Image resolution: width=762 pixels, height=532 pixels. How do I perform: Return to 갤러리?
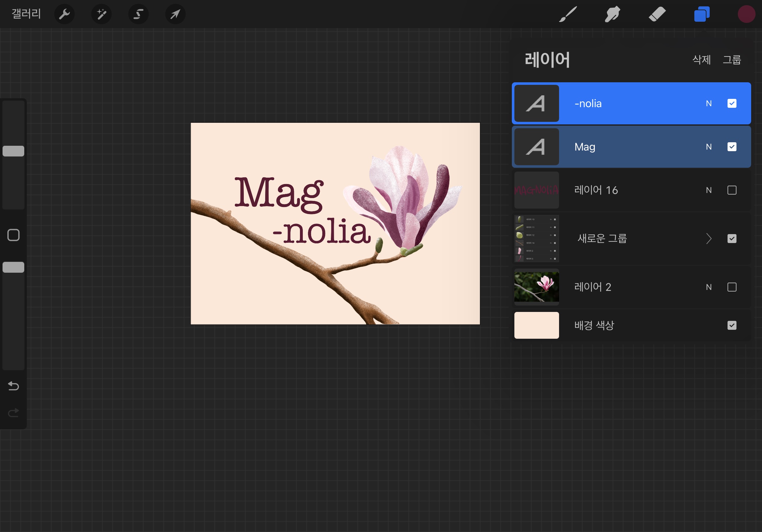tap(26, 14)
